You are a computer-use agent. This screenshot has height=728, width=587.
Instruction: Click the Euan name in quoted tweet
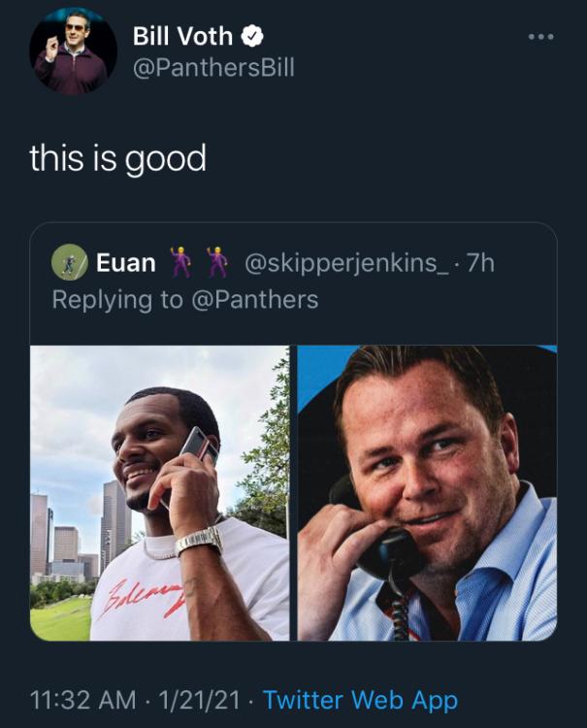(x=125, y=262)
